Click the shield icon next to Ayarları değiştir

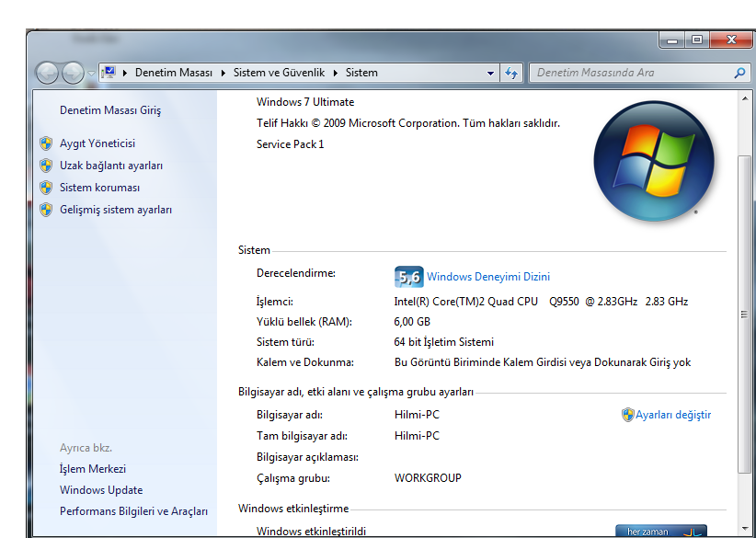pyautogui.click(x=627, y=415)
